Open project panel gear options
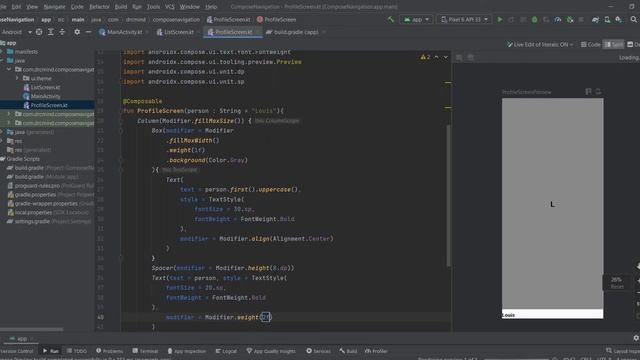This screenshot has width=640, height=360. tap(77, 32)
